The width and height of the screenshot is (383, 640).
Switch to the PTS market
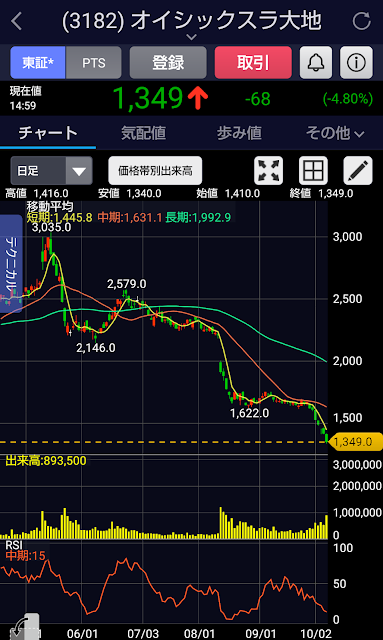pyautogui.click(x=94, y=62)
